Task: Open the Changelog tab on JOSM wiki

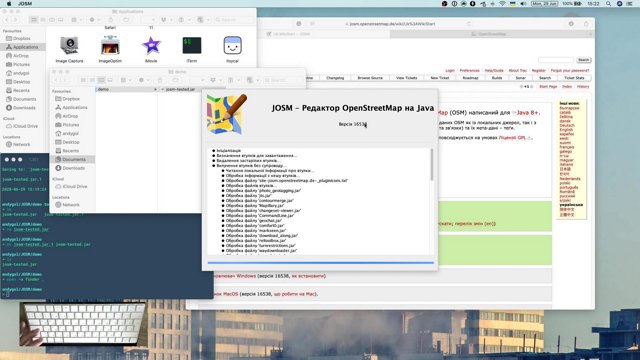Action: pyautogui.click(x=335, y=78)
